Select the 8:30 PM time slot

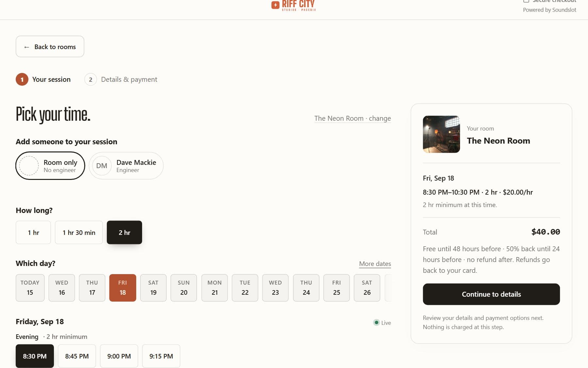[x=35, y=356]
